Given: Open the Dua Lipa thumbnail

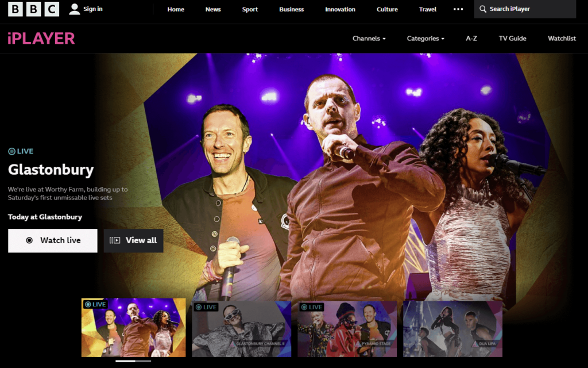Looking at the screenshot, I should point(452,328).
